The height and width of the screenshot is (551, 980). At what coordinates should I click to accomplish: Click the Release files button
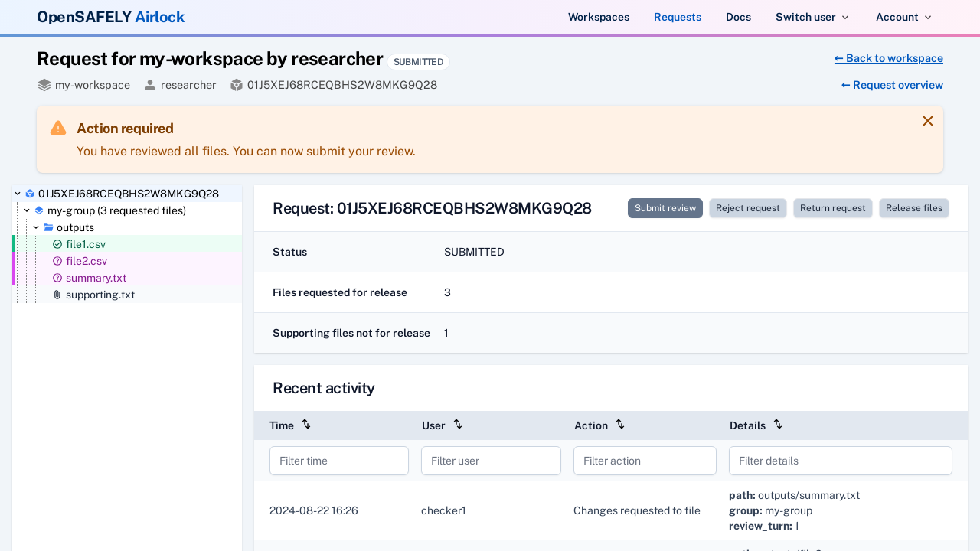(x=914, y=208)
